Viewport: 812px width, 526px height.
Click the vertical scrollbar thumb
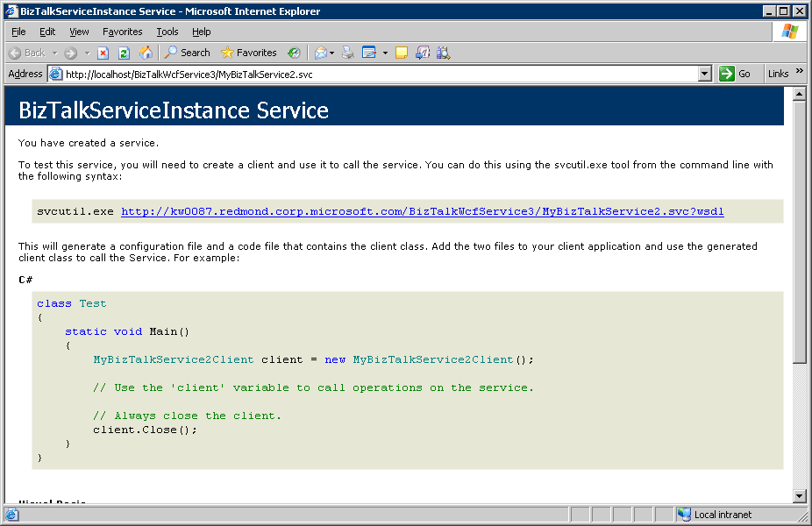point(799,232)
